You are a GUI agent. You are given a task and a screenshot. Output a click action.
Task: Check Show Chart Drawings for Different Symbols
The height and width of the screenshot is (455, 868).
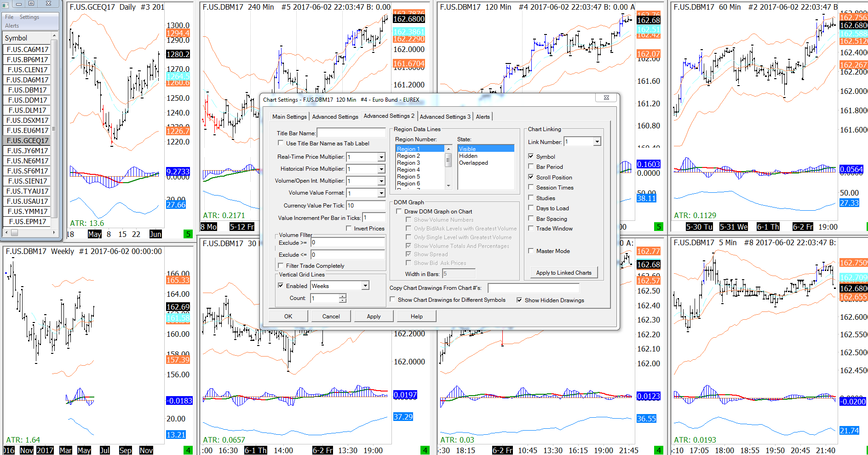pyautogui.click(x=392, y=299)
